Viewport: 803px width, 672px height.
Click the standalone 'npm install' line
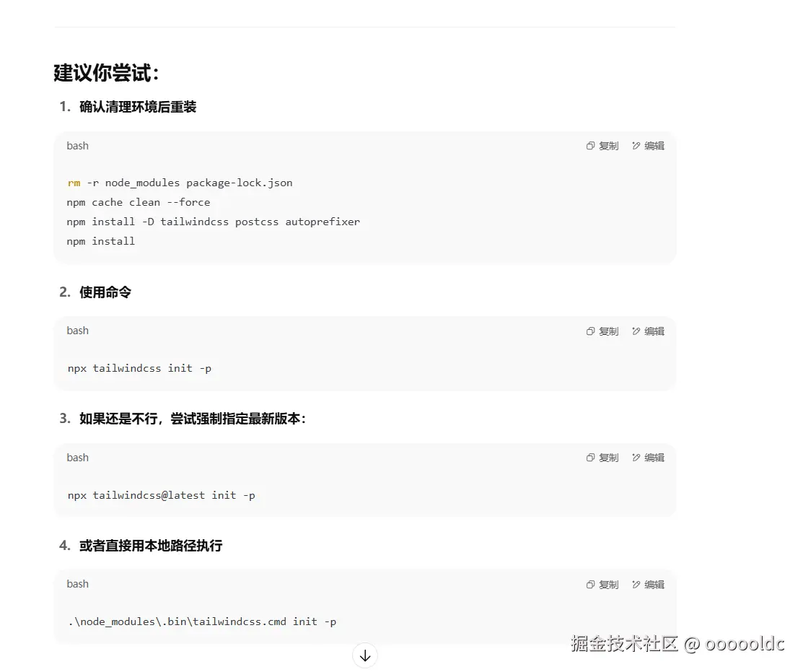tap(101, 241)
